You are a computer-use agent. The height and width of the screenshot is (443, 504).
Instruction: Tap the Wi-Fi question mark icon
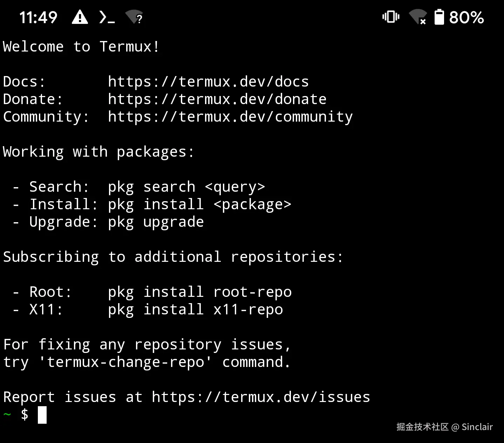click(134, 17)
